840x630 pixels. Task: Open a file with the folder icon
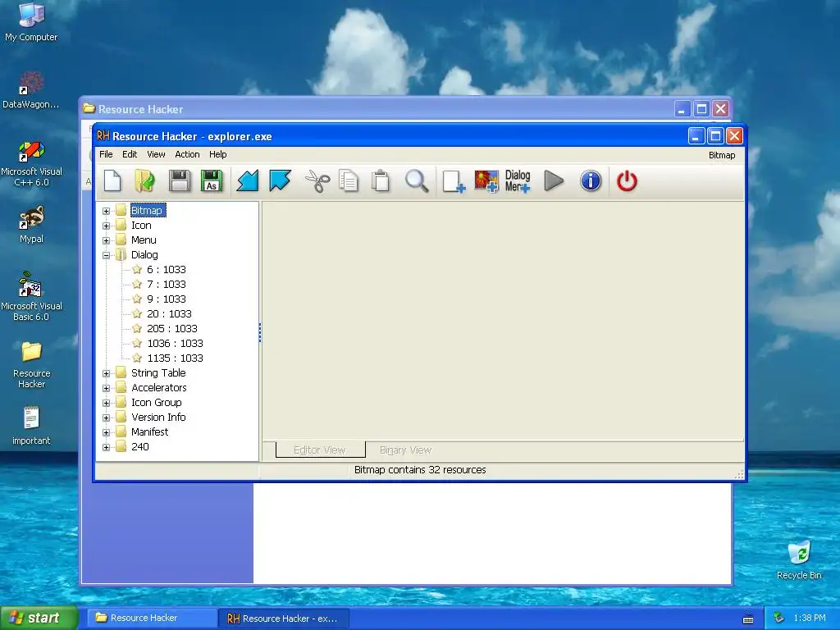coord(144,180)
